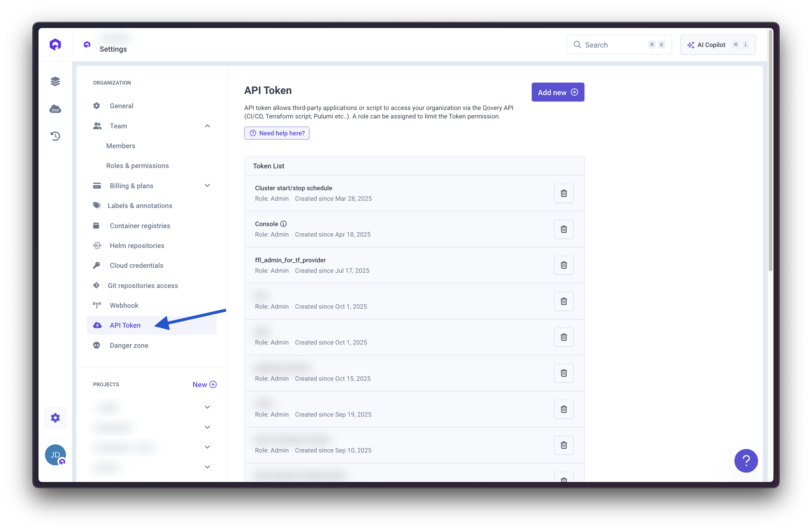Viewport: 812px width, 531px height.
Task: Click the Container registries icon
Action: click(97, 226)
